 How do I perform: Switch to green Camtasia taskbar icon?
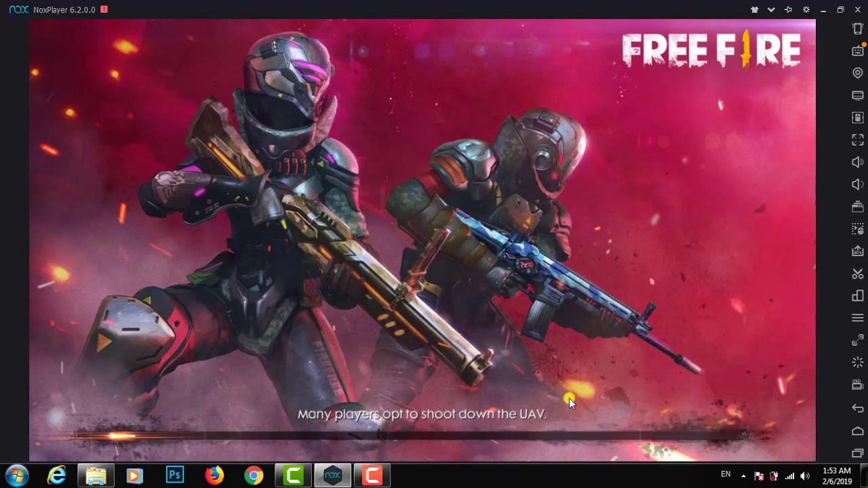click(293, 476)
